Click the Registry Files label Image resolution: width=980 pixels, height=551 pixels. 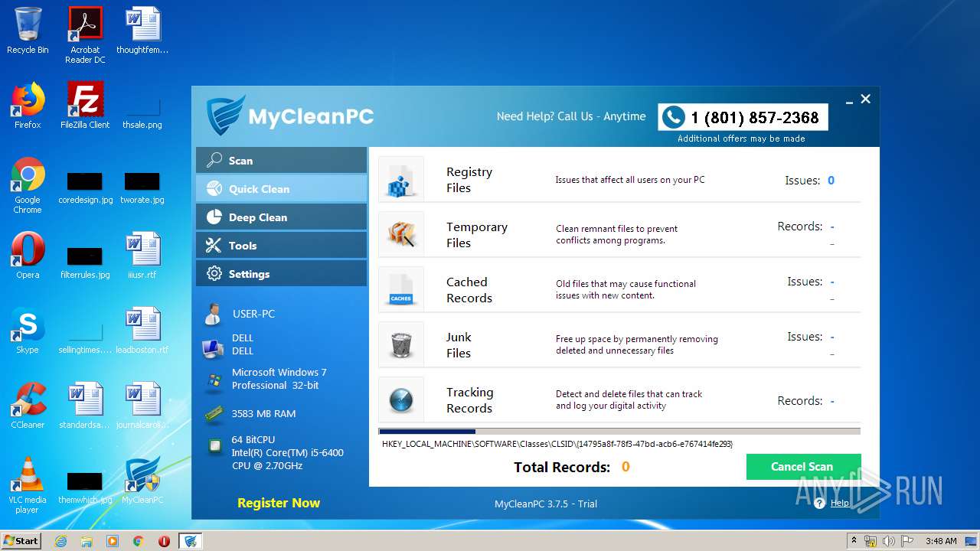(x=469, y=180)
